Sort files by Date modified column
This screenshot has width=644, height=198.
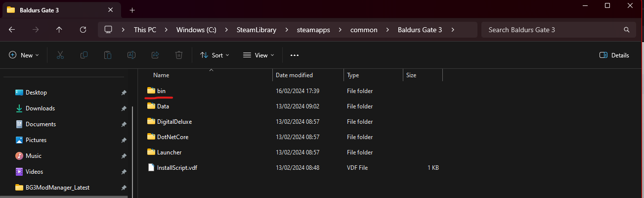click(294, 75)
